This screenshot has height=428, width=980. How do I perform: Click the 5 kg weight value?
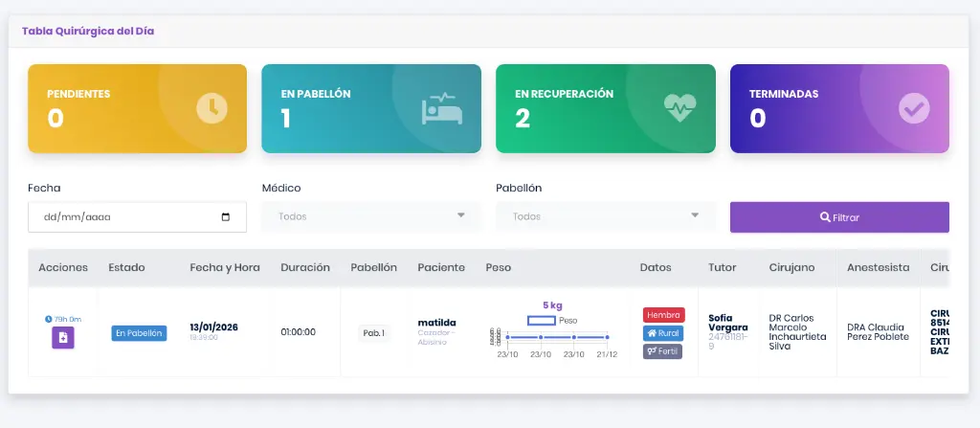pyautogui.click(x=552, y=306)
